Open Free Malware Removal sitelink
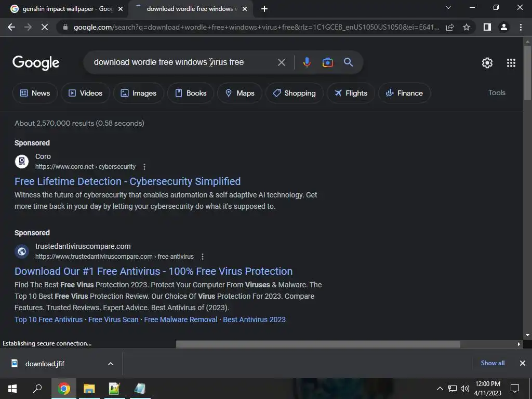Viewport: 532px width, 399px height. click(181, 320)
